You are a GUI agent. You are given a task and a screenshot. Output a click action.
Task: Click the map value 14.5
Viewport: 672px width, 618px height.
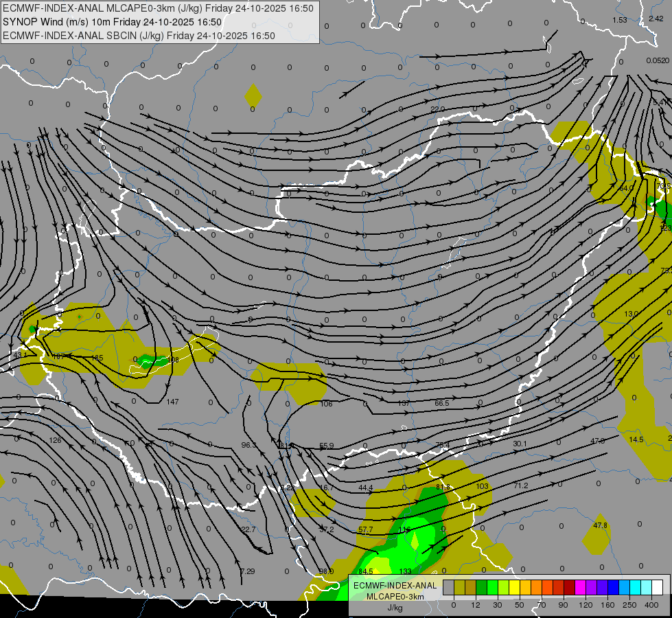point(636,439)
